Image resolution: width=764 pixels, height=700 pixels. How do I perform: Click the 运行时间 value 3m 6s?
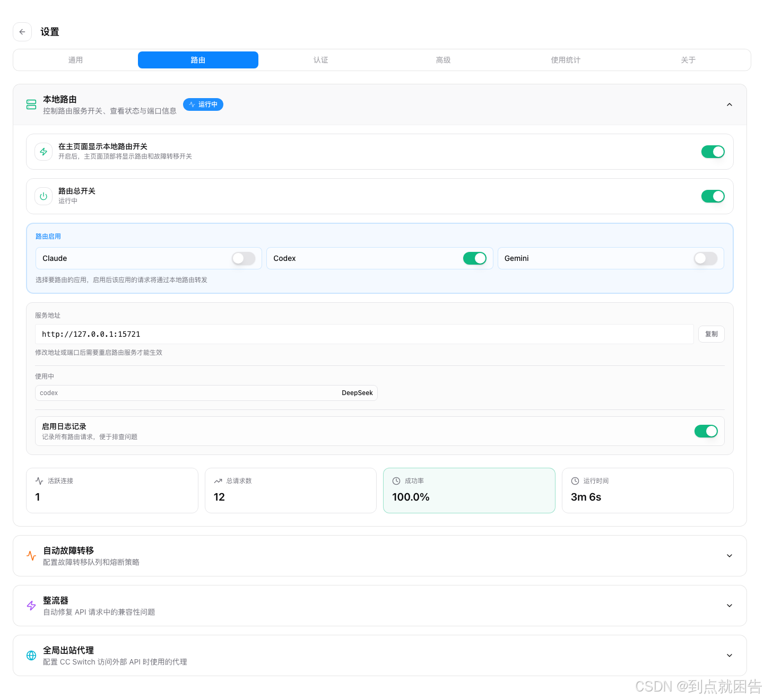(586, 497)
